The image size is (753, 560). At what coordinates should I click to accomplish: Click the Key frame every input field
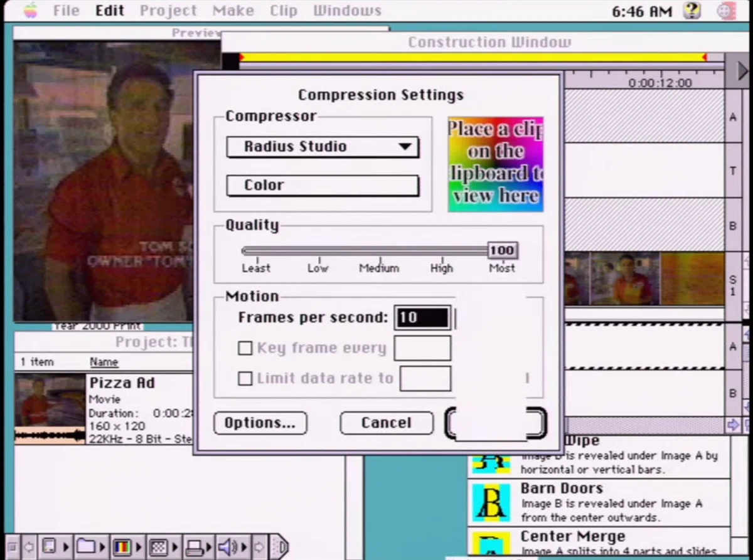pos(422,348)
